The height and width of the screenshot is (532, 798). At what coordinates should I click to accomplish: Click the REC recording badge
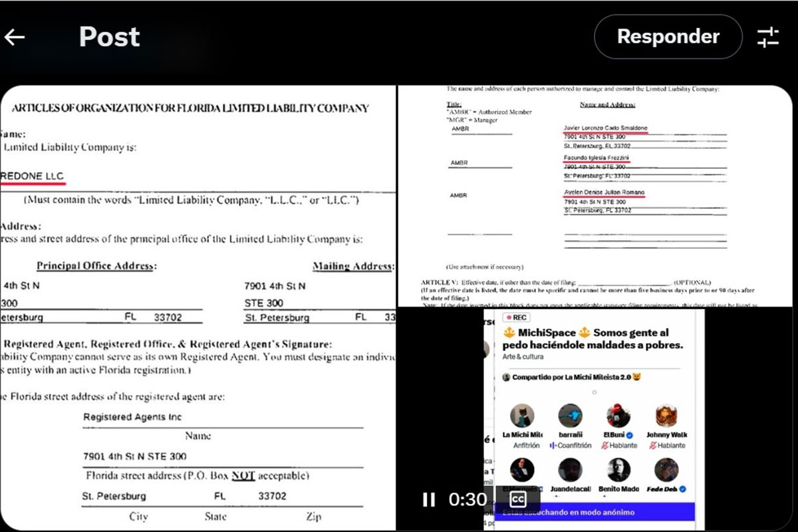pyautogui.click(x=517, y=318)
